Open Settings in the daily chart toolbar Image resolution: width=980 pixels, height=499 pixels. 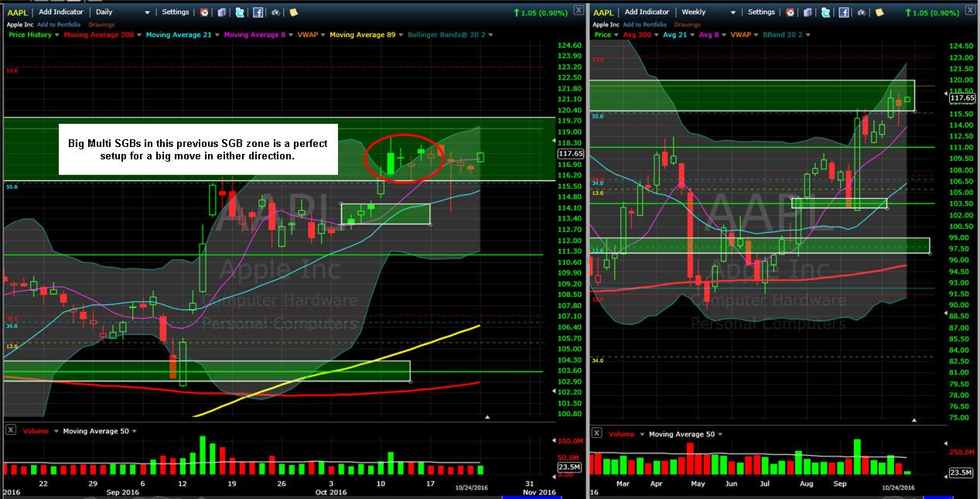coord(175,12)
